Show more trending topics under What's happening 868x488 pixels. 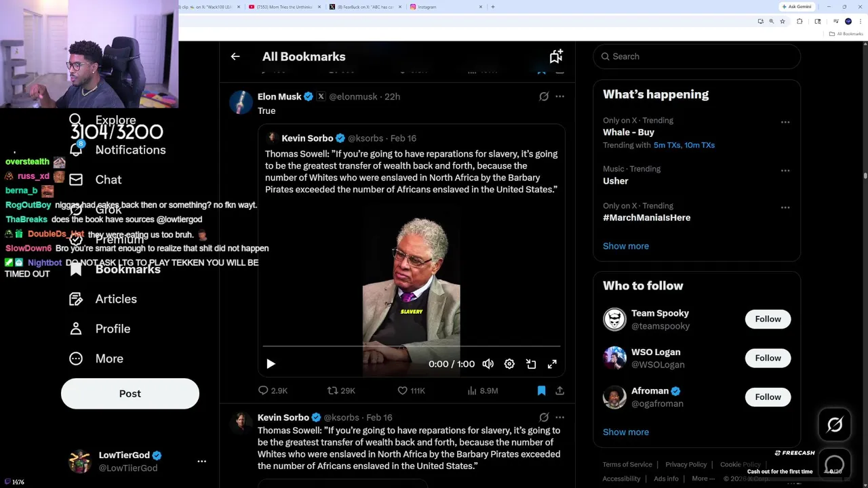coord(626,246)
